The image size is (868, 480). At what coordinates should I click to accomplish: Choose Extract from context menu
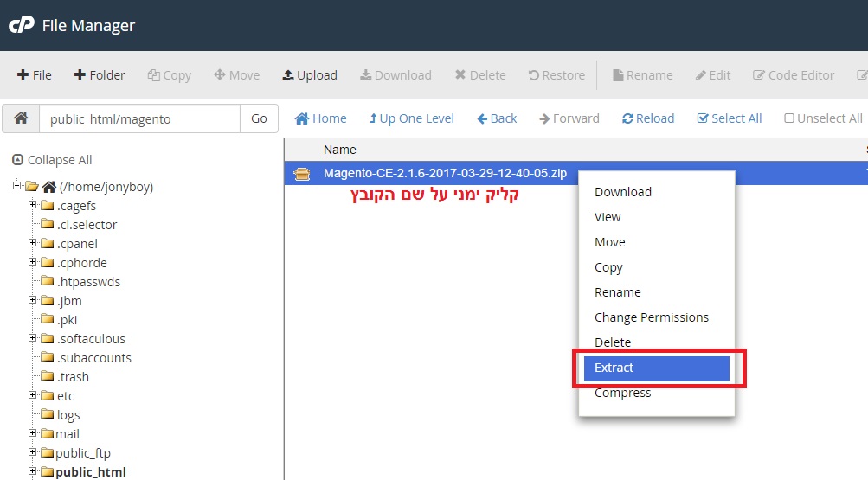(x=657, y=368)
